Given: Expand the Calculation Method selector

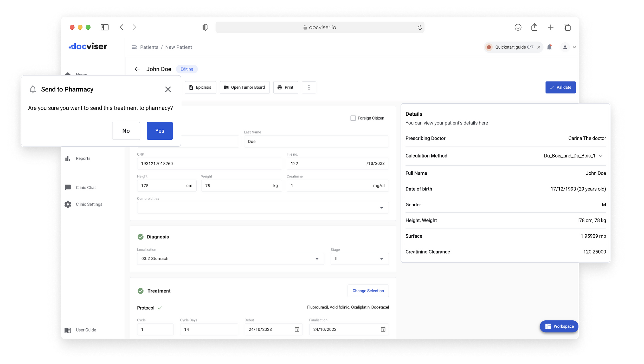Looking at the screenshot, I should [601, 156].
